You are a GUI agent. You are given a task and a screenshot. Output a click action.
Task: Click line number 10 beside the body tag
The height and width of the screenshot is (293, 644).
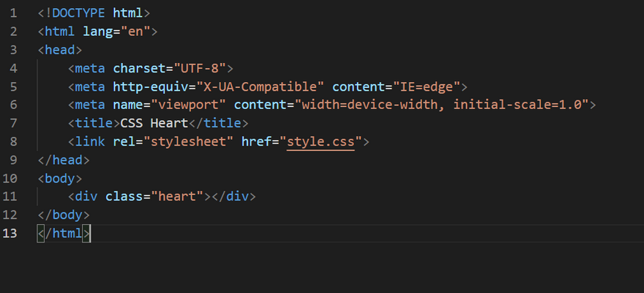(x=10, y=178)
